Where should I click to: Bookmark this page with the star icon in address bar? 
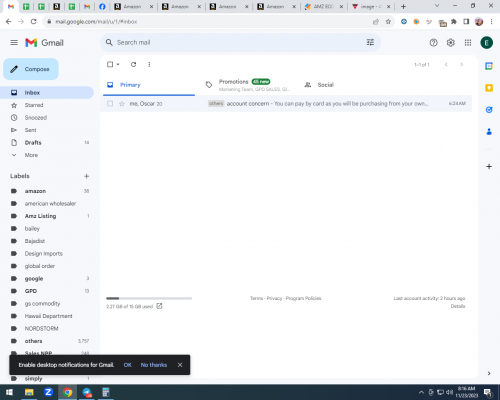388,22
